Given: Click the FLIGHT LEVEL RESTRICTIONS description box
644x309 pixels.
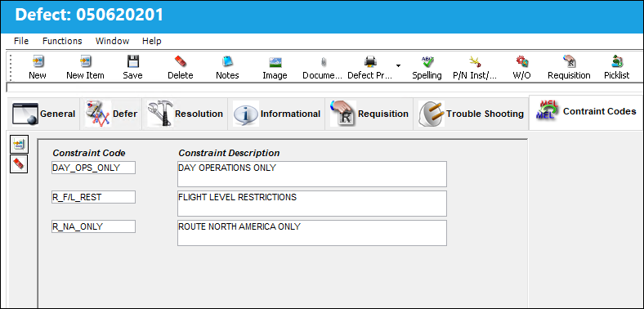Looking at the screenshot, I should pos(312,204).
